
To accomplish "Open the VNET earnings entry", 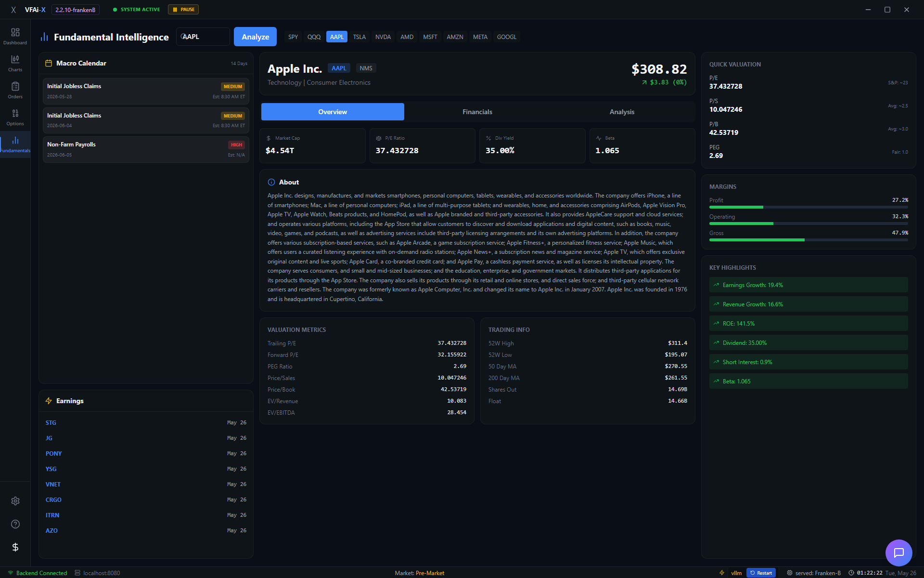I will click(146, 484).
